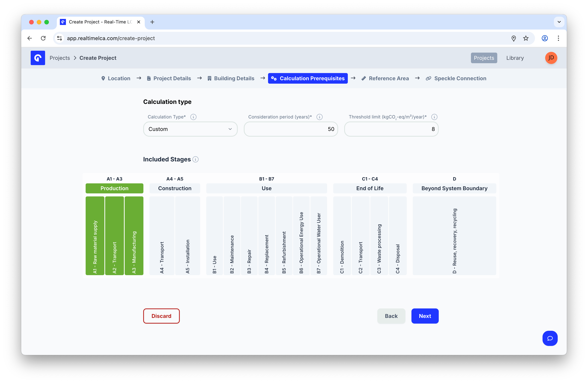Open the browser profile icon
This screenshot has width=588, height=383.
tap(545, 38)
